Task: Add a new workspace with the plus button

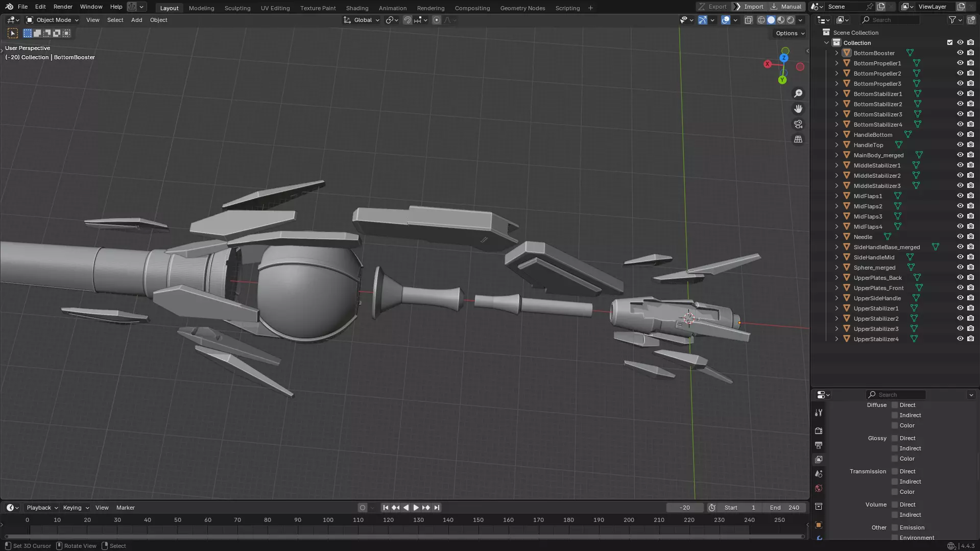Action: [590, 8]
